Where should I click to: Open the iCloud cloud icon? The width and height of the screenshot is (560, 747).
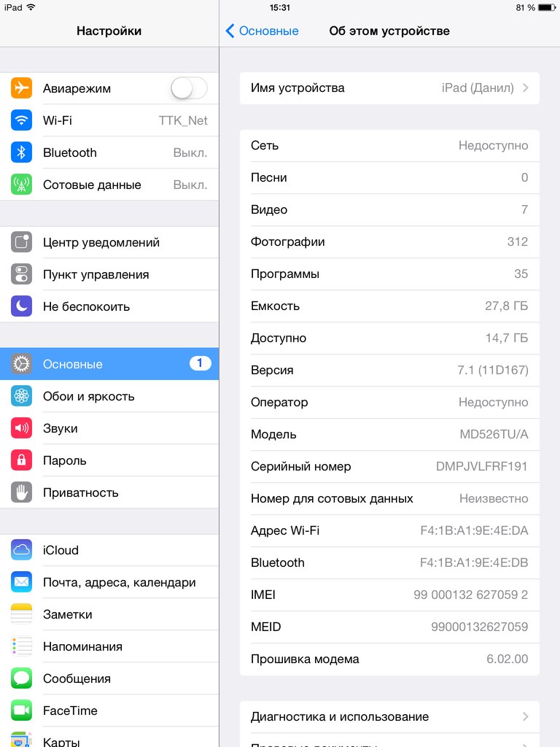point(21,550)
